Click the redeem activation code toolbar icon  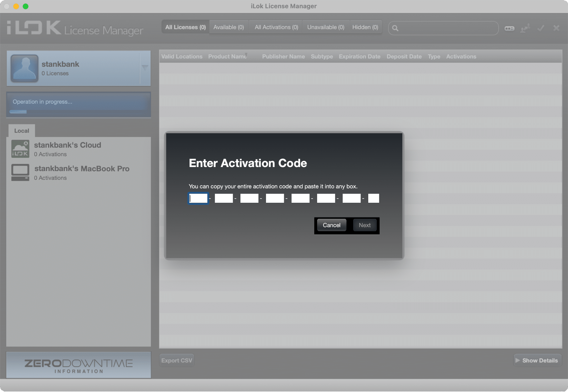pos(509,28)
